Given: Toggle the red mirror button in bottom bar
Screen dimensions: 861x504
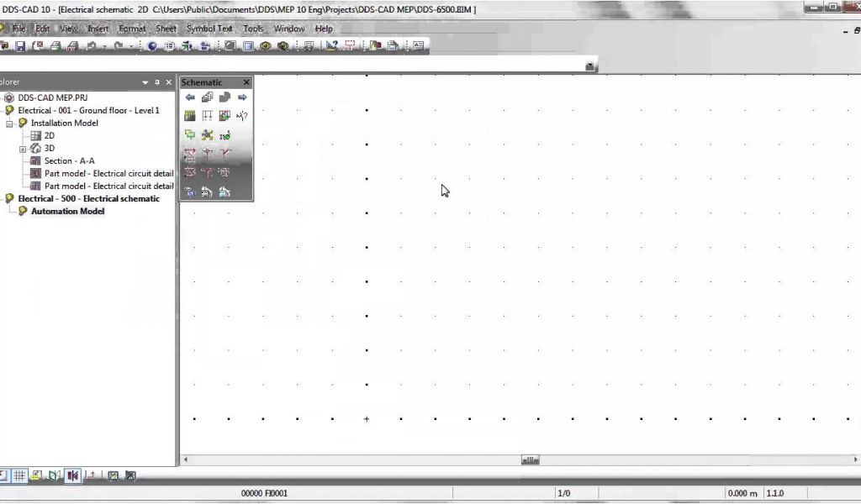Looking at the screenshot, I should pyautogui.click(x=72, y=476).
